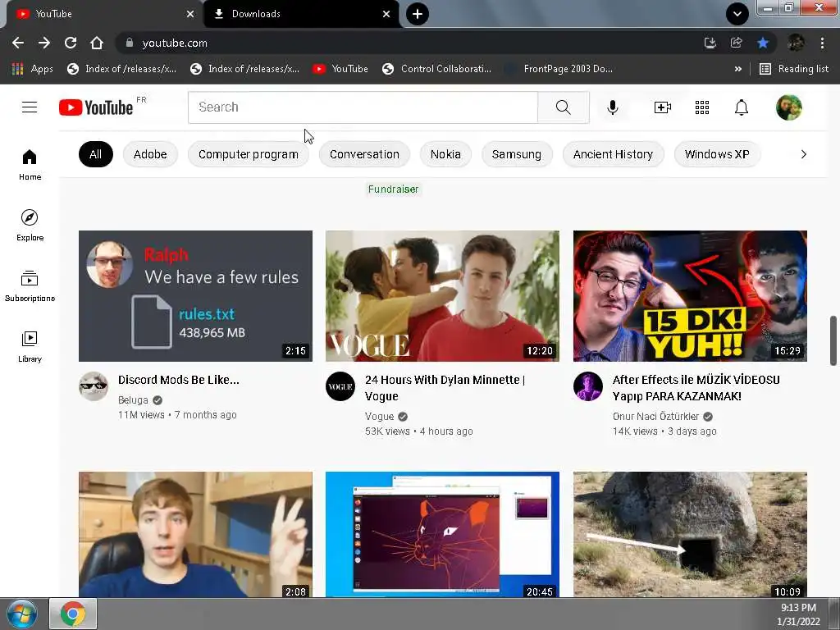Open the tab search dropdown arrow
This screenshot has width=840, height=630.
[x=737, y=14]
